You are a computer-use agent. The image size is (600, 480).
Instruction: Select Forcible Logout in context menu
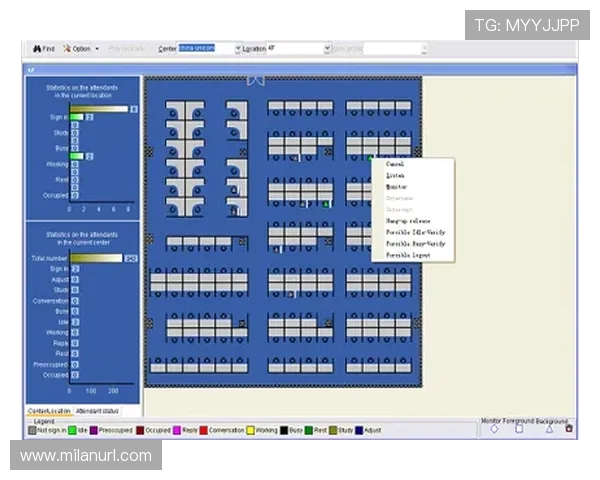[x=409, y=254]
